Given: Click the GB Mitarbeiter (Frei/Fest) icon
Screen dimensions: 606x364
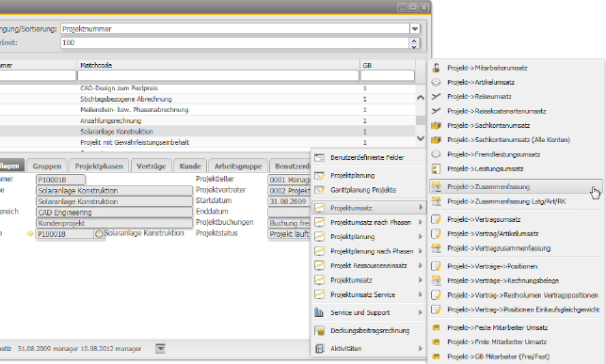Looking at the screenshot, I should click(436, 356).
